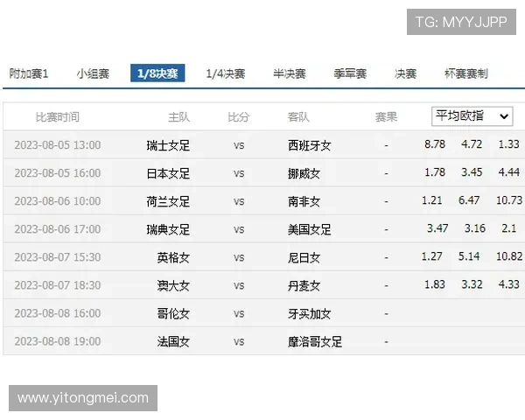Open away team 尼日女

pos(304,257)
